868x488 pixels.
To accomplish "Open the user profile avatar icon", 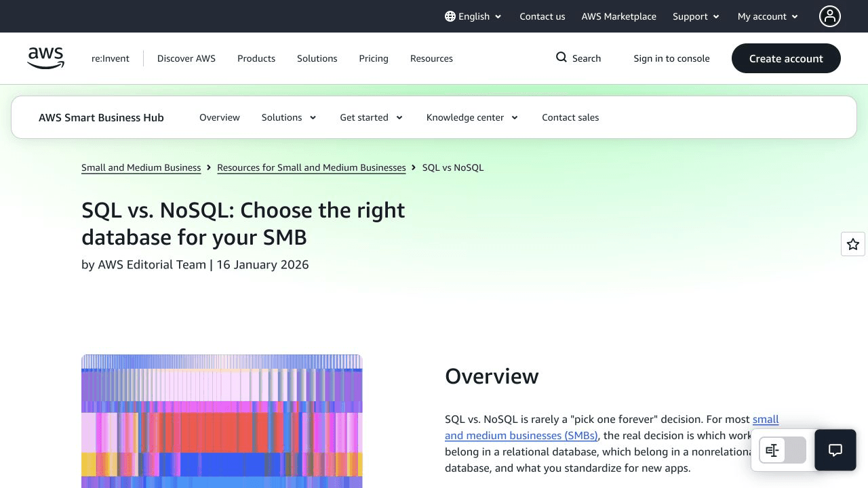I will point(830,16).
